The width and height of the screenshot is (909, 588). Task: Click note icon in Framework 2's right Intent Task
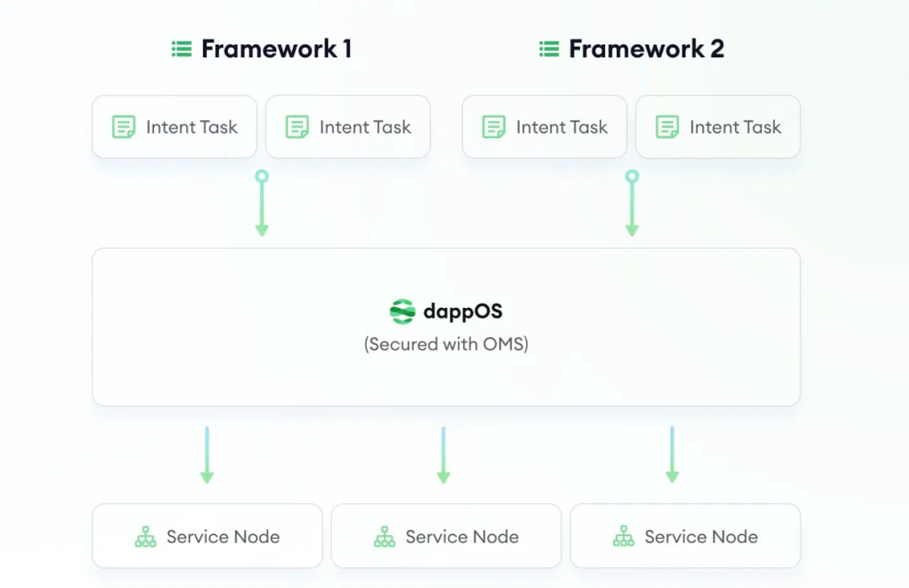coord(667,127)
